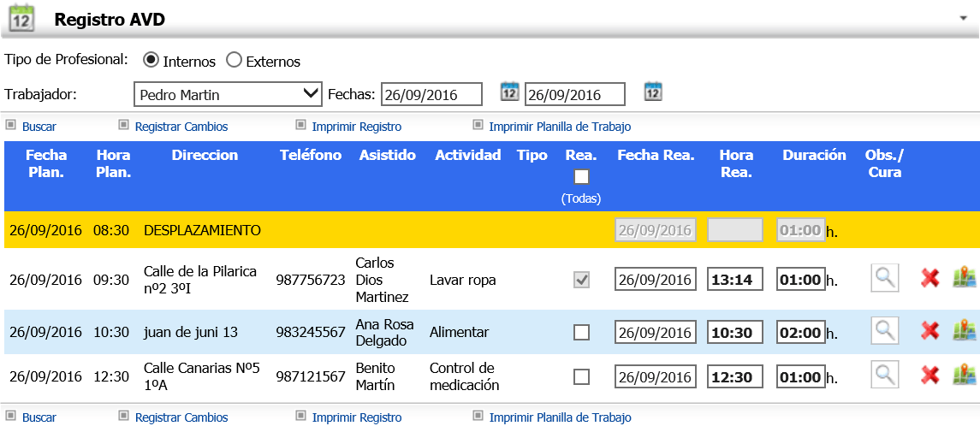Expand the Registro AVD panel menu arrow
980x432 pixels.
[963, 19]
